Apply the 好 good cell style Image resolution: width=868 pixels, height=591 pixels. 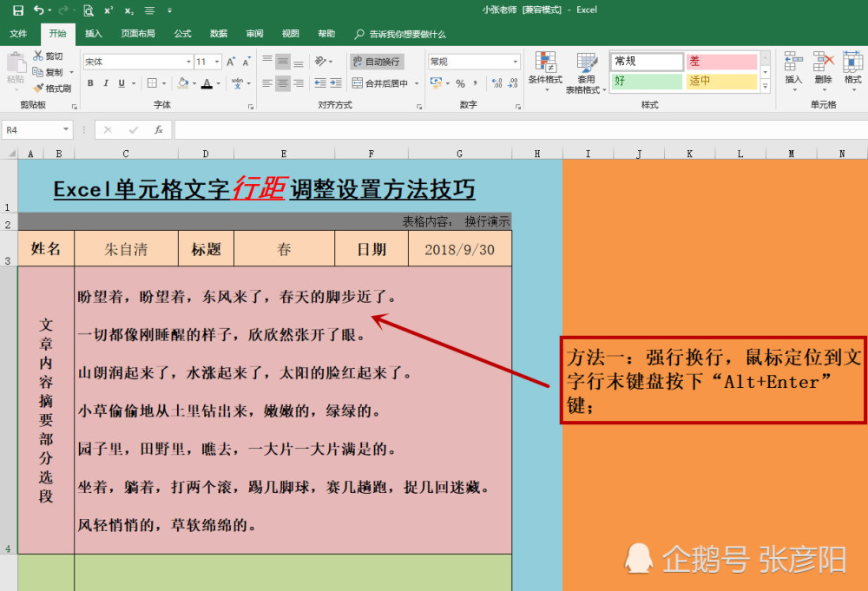click(x=647, y=81)
